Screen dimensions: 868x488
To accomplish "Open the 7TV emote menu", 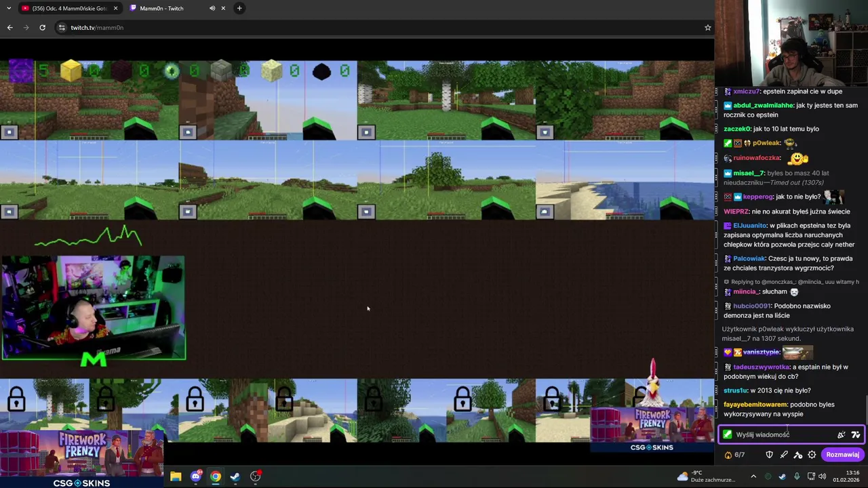I will coord(855,434).
